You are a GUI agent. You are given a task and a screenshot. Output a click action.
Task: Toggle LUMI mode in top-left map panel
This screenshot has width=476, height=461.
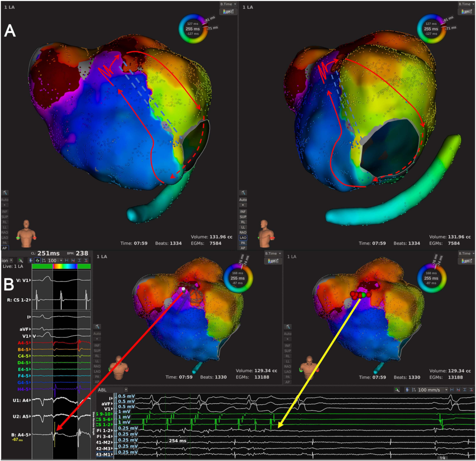(228, 11)
